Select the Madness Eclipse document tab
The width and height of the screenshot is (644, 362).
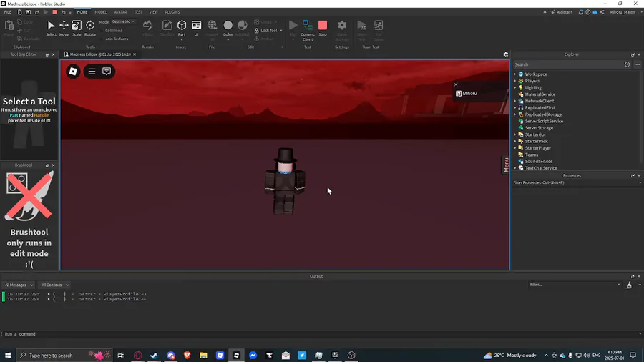[100, 54]
